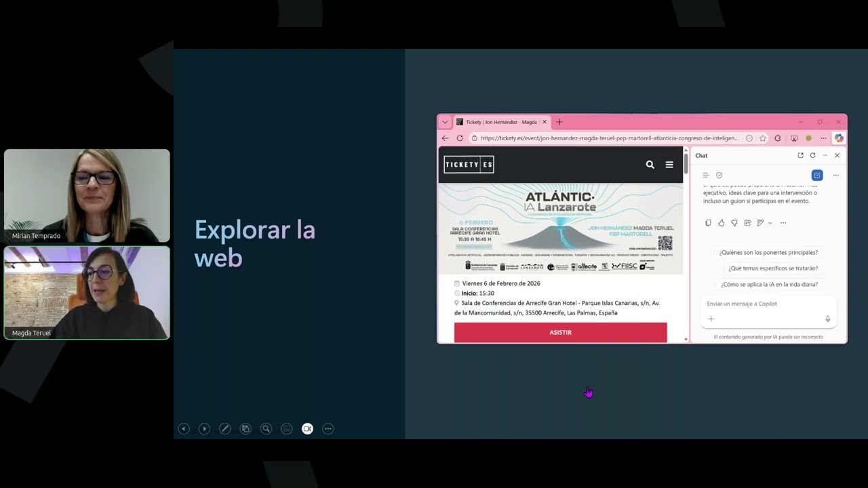Screen dimensions: 868x488
Task: Click the Tickety ES logo
Action: click(469, 165)
